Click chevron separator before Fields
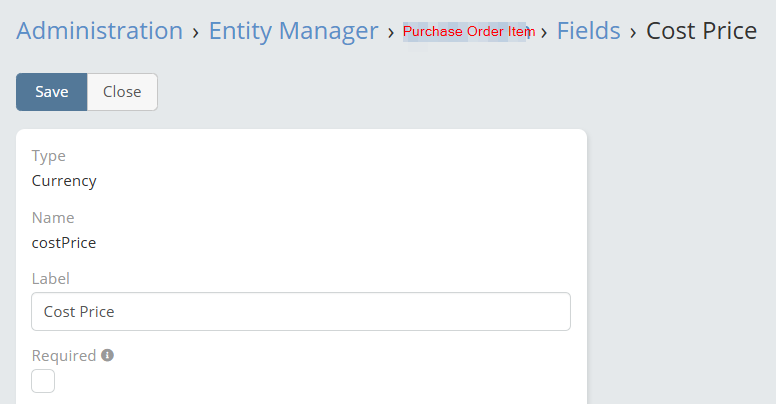This screenshot has width=776, height=404. point(544,32)
